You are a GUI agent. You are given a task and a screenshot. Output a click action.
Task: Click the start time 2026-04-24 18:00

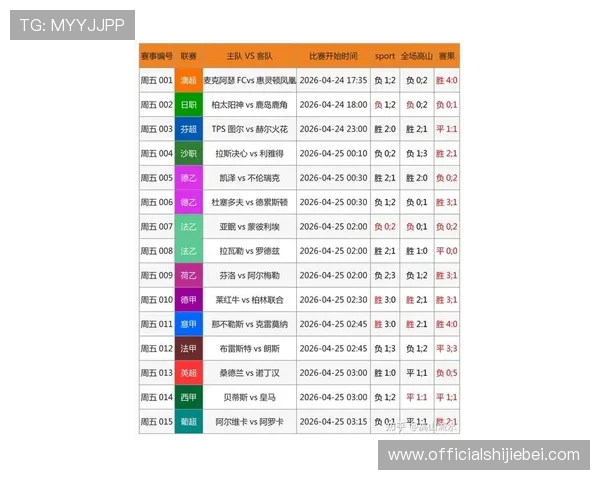click(333, 104)
